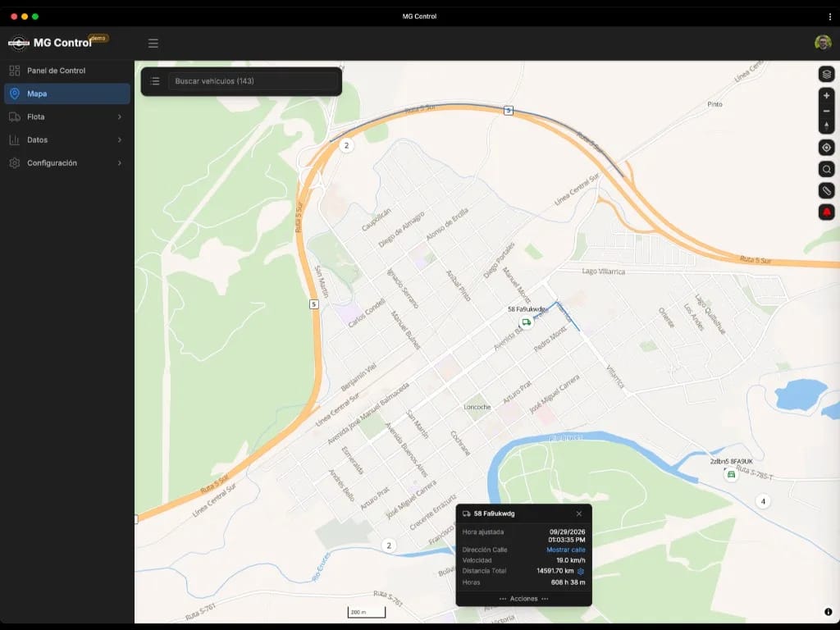Activate the ruler measurement tool
Screen dimensions: 840x630
click(x=826, y=190)
